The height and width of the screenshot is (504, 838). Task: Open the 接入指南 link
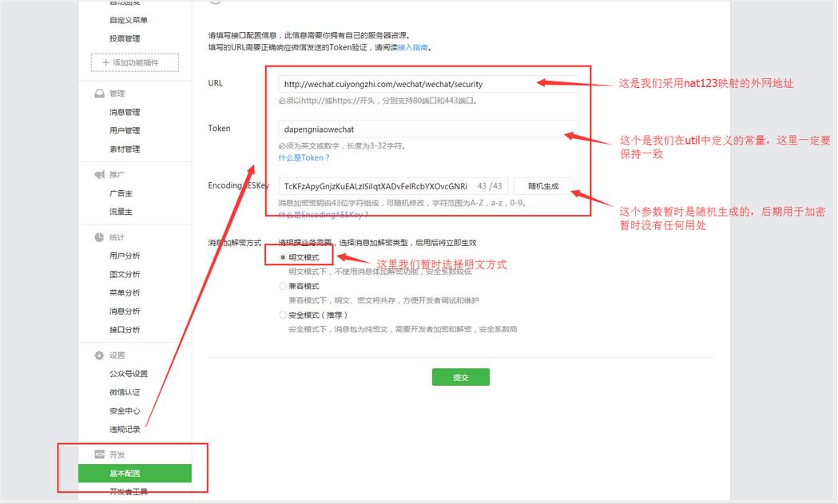pyautogui.click(x=412, y=48)
